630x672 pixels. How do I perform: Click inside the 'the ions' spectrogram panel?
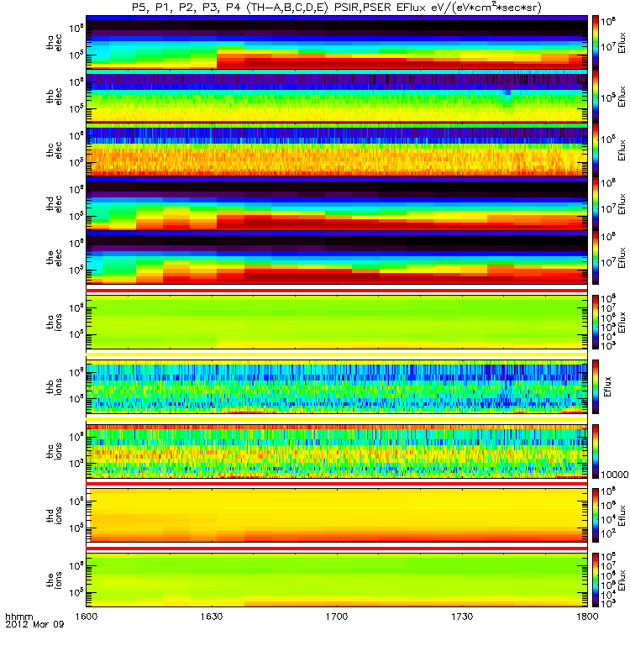click(x=337, y=580)
